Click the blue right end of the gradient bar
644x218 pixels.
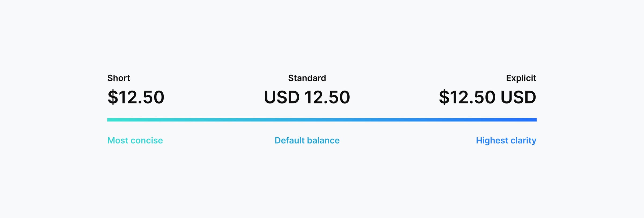pyautogui.click(x=534, y=120)
